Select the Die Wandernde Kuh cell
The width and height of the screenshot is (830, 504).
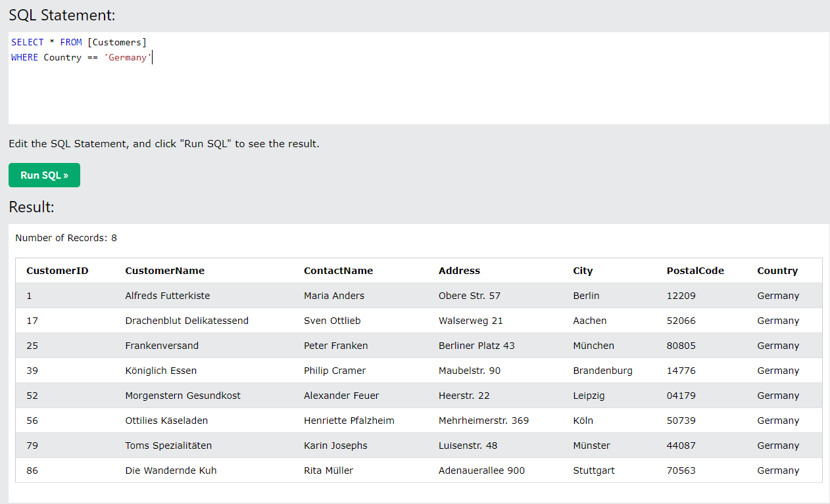click(x=171, y=470)
